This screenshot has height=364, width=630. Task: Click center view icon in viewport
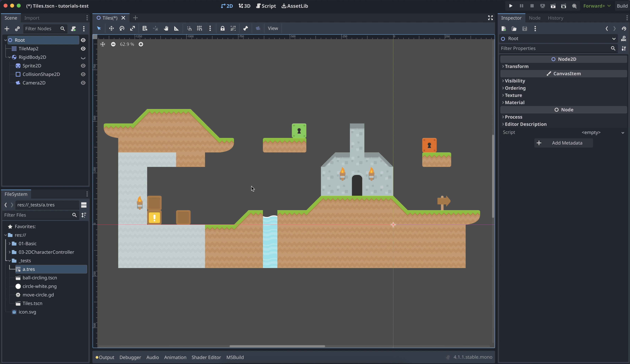coord(103,44)
